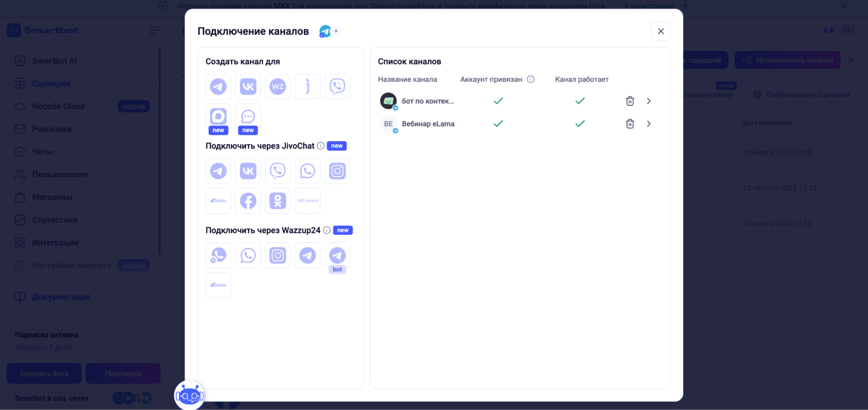The width and height of the screenshot is (868, 410).
Task: Select the VK channel icon
Action: (248, 86)
